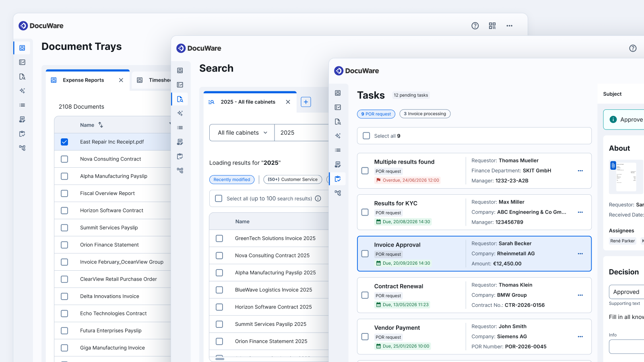The height and width of the screenshot is (362, 644).
Task: Apply Recently modified filter chip
Action: 232,179
